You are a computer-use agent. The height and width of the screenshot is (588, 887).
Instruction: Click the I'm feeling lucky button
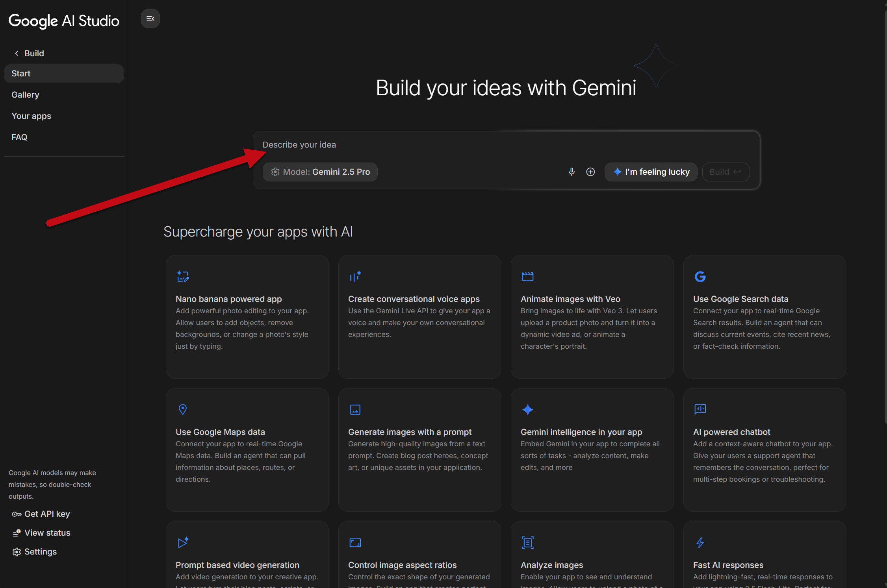(651, 172)
